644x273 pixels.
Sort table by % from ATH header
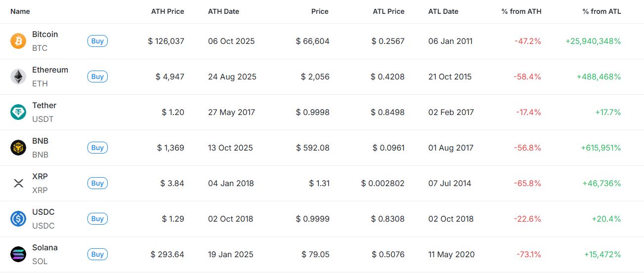point(521,11)
